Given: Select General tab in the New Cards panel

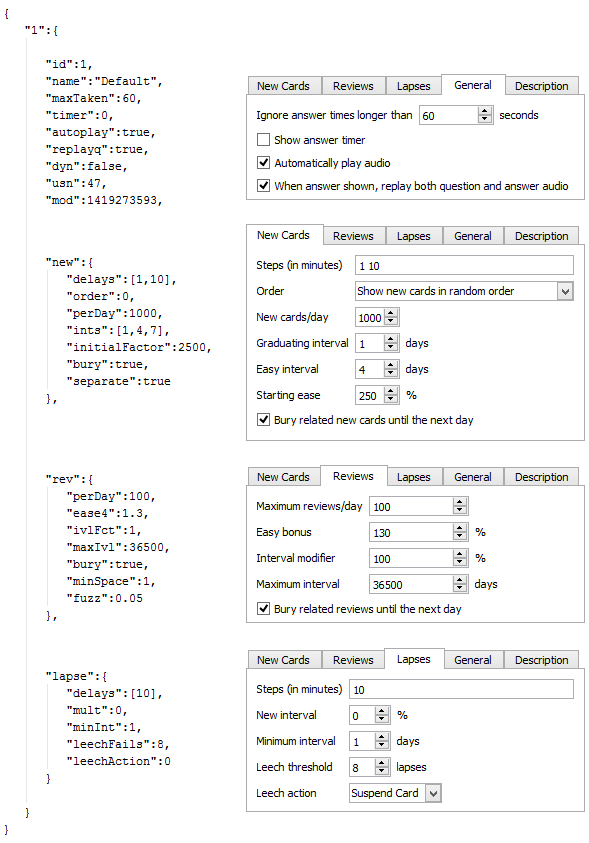Looking at the screenshot, I should click(472, 236).
